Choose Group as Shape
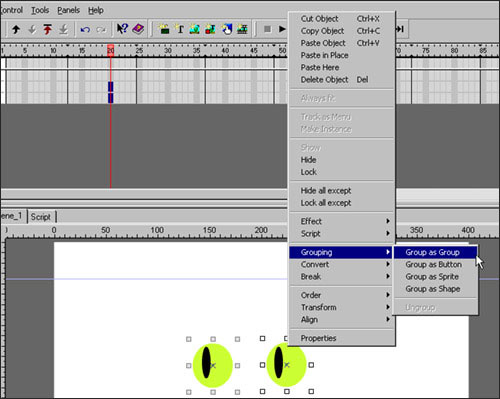This screenshot has height=399, width=500. point(435,289)
